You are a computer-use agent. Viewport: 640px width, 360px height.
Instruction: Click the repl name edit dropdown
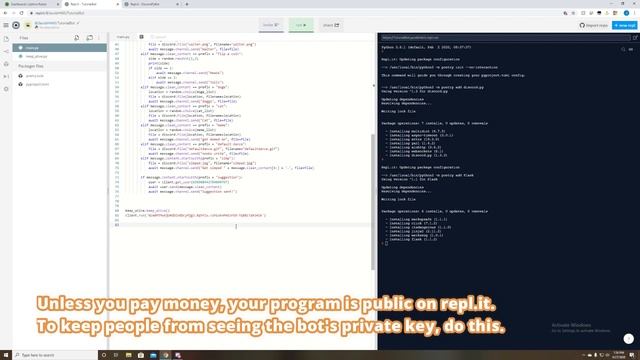(x=78, y=23)
